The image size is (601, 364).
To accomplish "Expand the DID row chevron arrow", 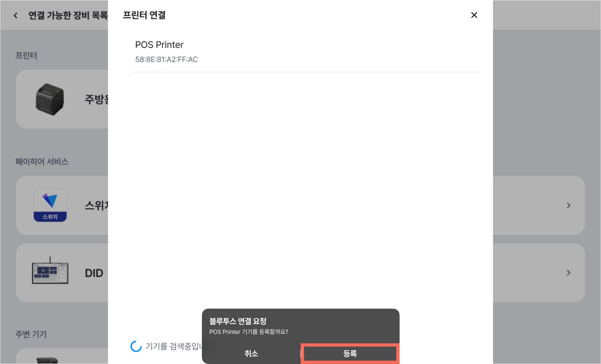I will click(568, 273).
